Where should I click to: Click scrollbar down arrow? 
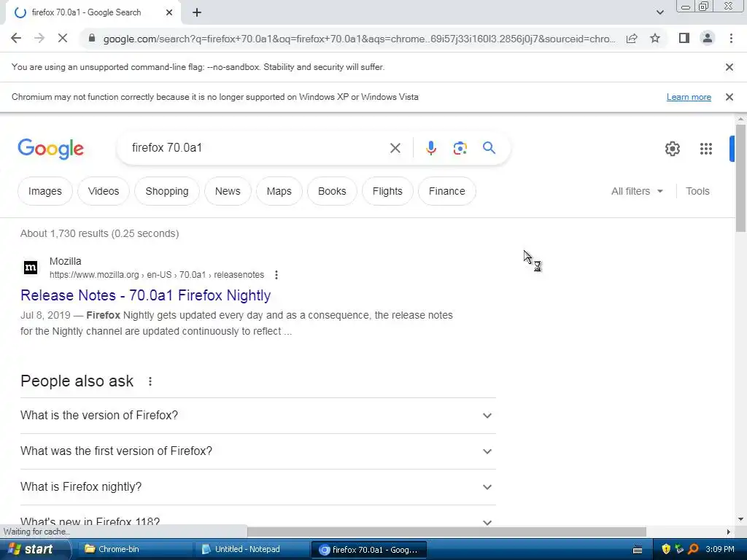740,519
